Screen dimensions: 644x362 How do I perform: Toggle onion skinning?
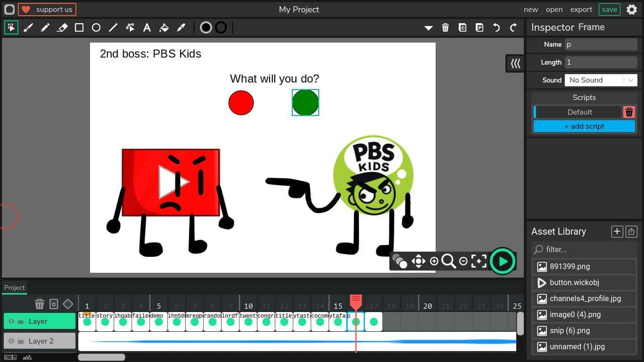(x=399, y=261)
